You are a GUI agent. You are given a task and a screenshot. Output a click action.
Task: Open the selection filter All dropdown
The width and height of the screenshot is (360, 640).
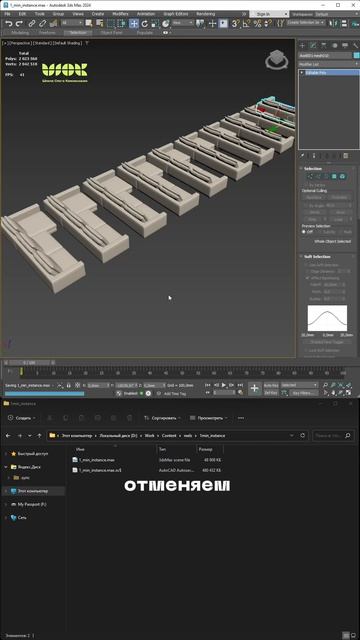coord(72,24)
